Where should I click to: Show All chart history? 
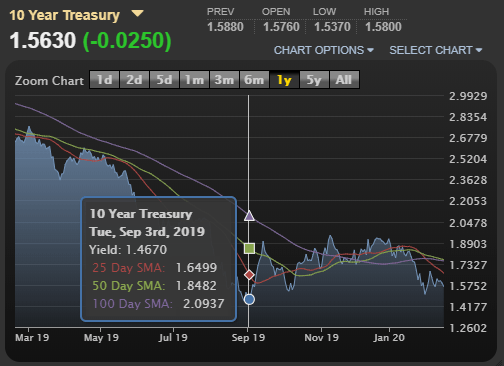(x=344, y=80)
